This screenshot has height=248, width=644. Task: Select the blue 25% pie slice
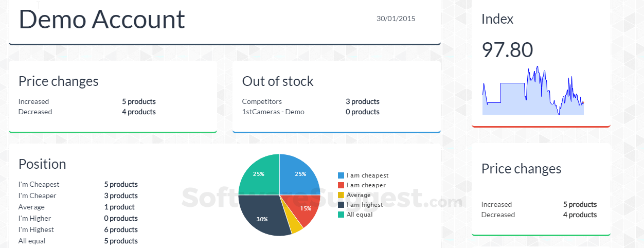coord(299,174)
